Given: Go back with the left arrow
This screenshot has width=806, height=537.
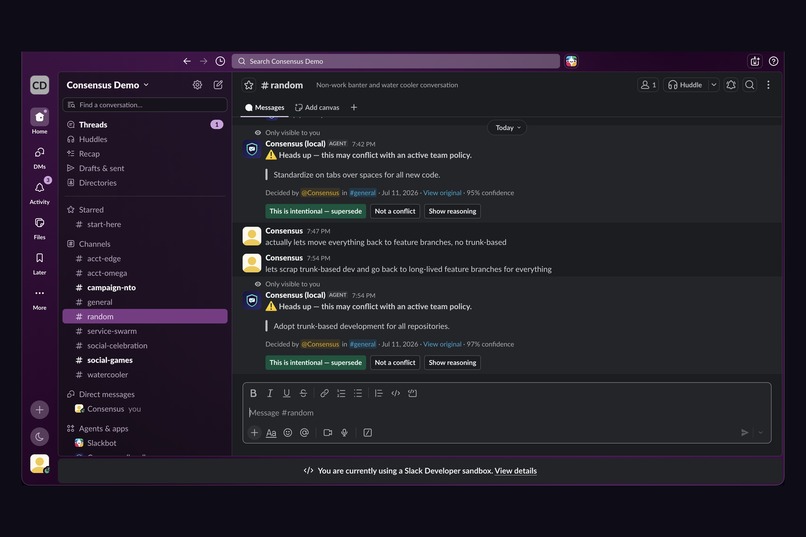Looking at the screenshot, I should click(187, 61).
